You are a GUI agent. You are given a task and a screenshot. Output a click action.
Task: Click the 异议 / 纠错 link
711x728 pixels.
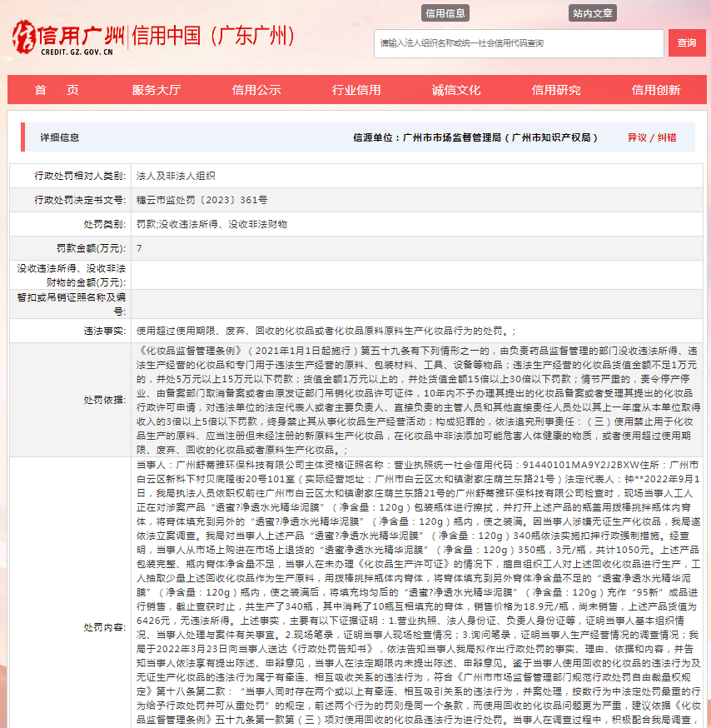point(652,137)
